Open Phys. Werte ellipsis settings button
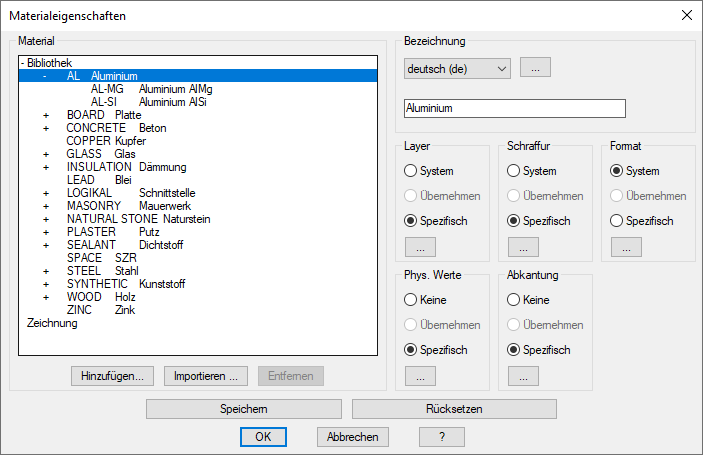 (420, 376)
